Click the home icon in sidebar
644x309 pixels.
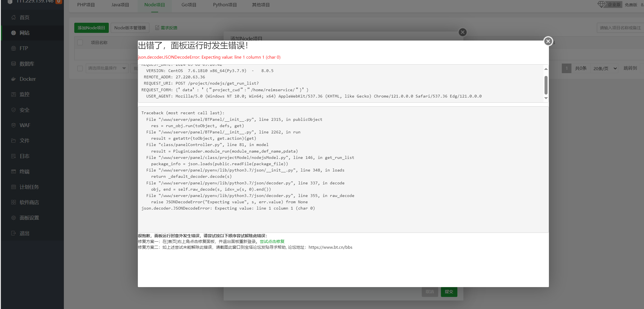[13, 17]
